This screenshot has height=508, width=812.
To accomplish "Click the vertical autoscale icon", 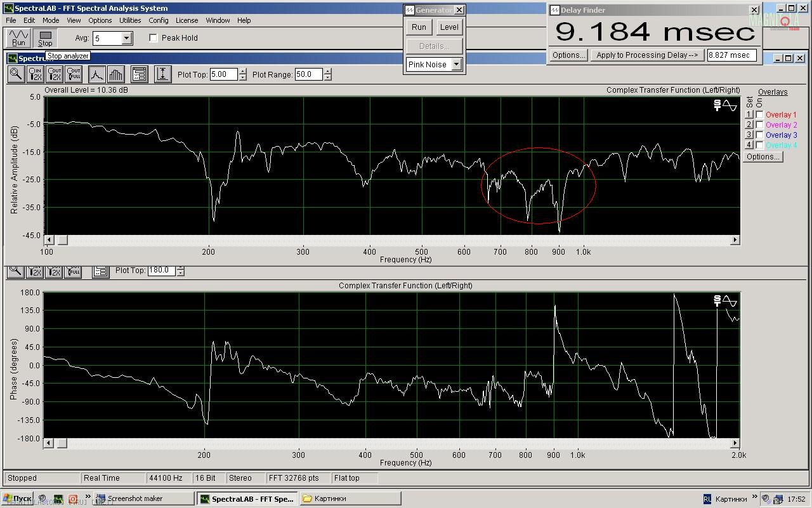I will coord(162,74).
